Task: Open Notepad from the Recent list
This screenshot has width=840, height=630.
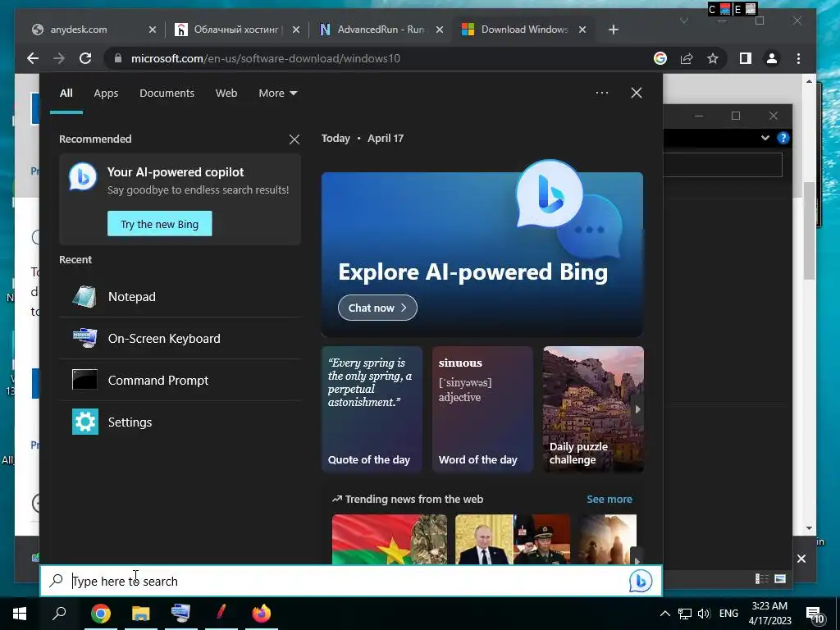Action: [180, 297]
